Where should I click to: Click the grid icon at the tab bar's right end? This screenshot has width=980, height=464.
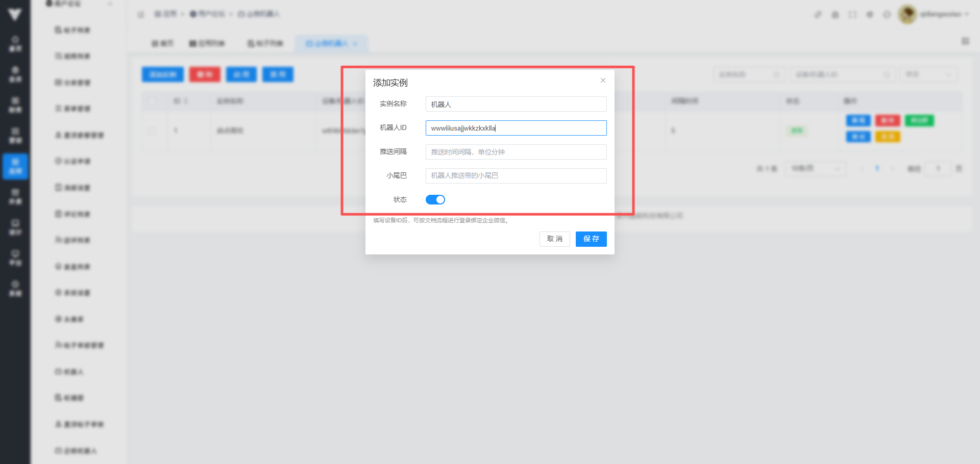pyautogui.click(x=965, y=41)
